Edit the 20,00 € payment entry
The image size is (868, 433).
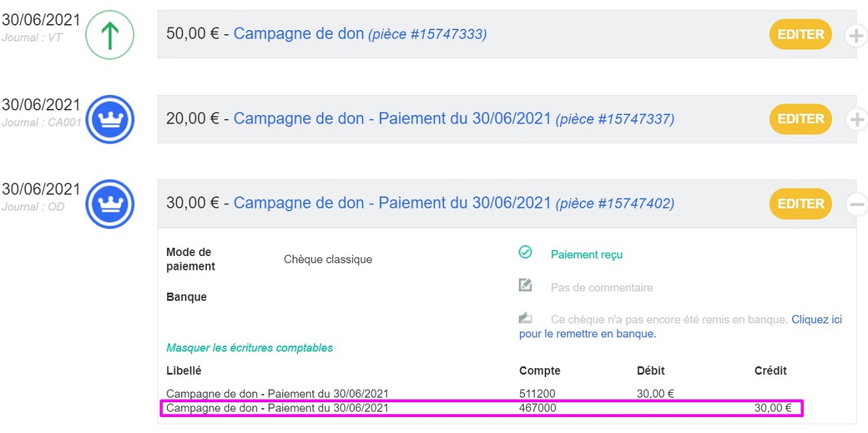[x=801, y=119]
